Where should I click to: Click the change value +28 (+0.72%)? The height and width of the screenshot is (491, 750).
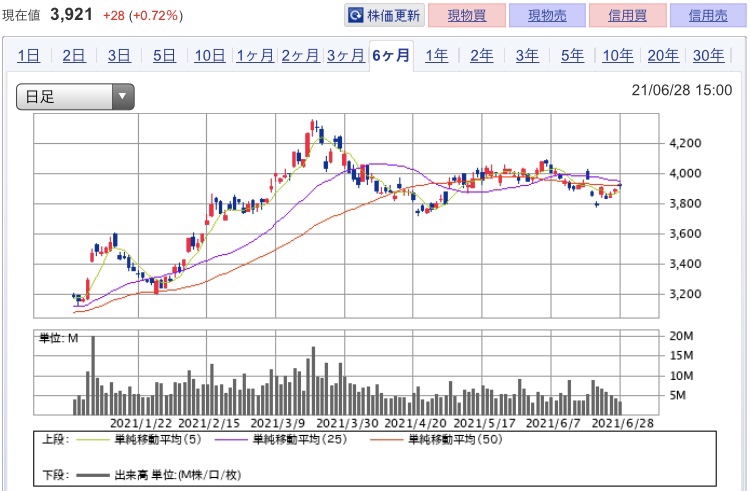tap(143, 15)
